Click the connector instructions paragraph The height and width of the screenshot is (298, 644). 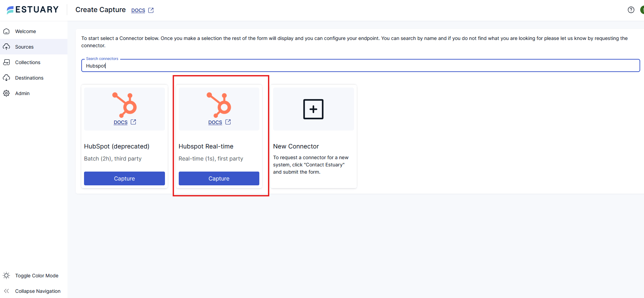click(x=355, y=42)
